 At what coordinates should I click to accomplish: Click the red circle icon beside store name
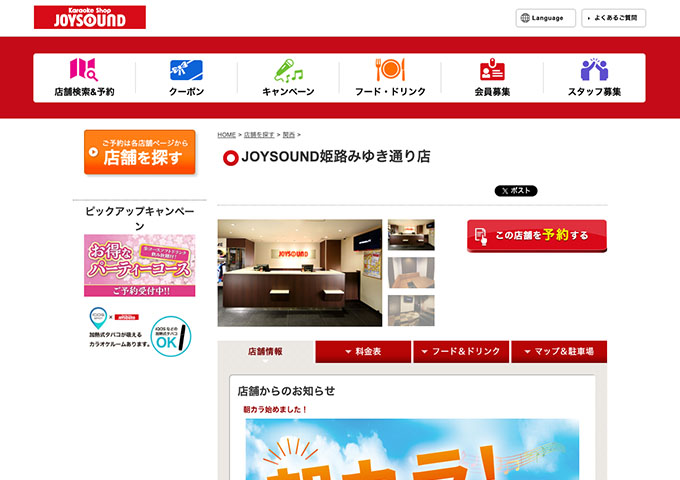click(x=231, y=158)
